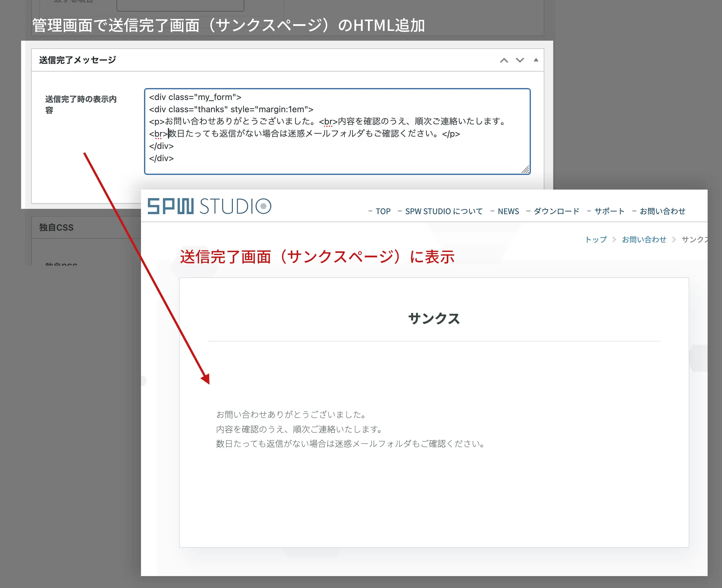Follow the お問い合わせ breadcrumb link

pyautogui.click(x=644, y=239)
